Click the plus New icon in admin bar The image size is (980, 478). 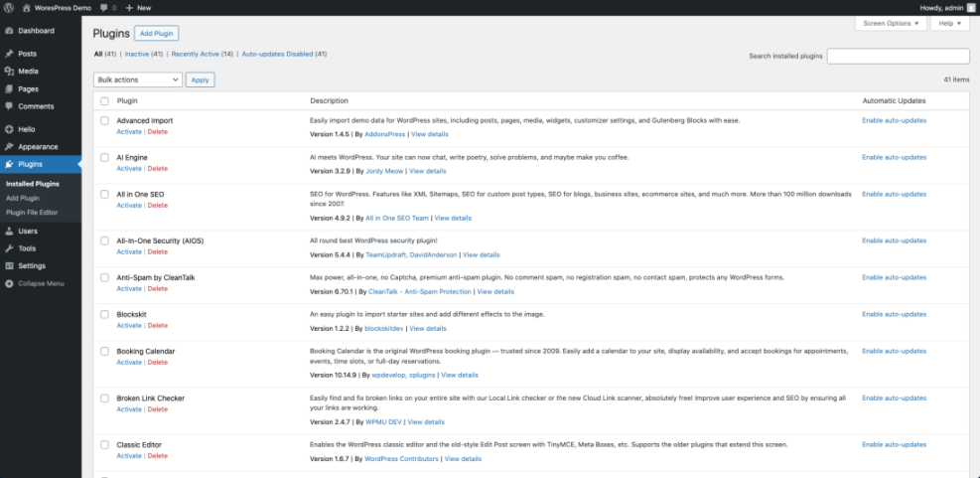(x=129, y=8)
